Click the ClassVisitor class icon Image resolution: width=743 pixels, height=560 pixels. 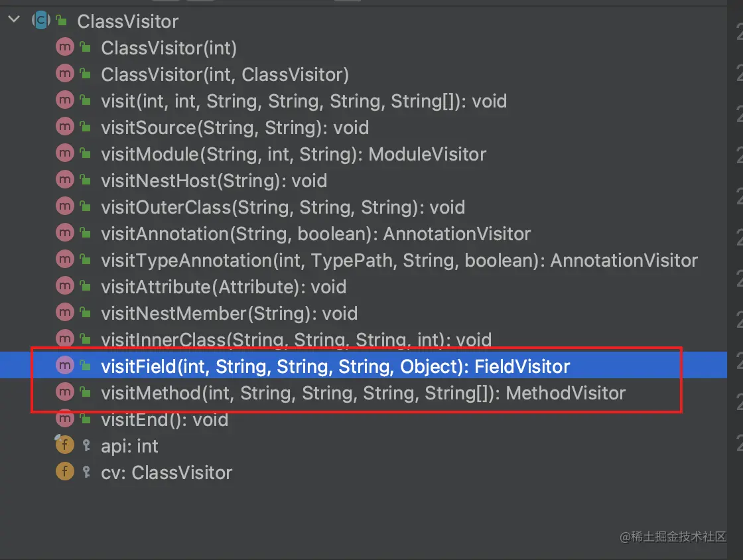[x=40, y=21]
